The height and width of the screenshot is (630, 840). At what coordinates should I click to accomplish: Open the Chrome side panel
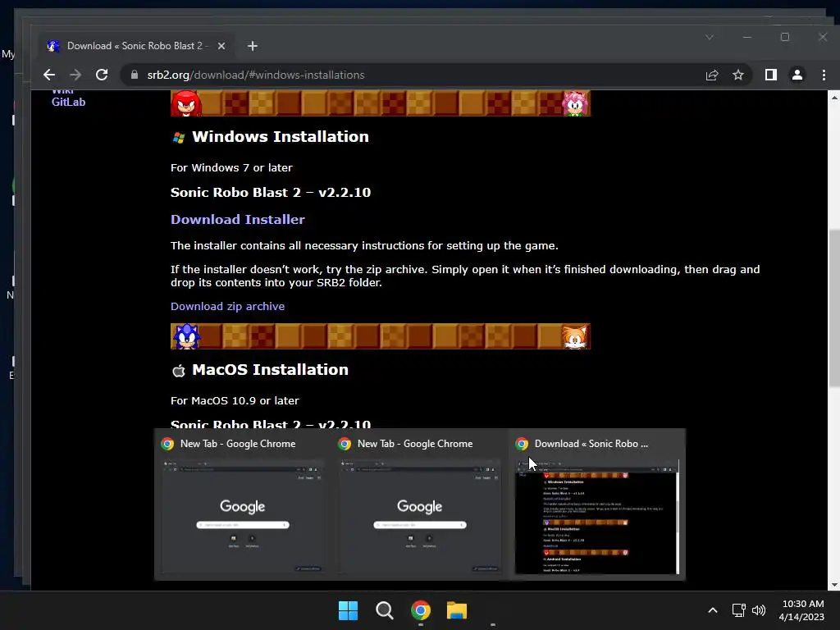(x=771, y=75)
